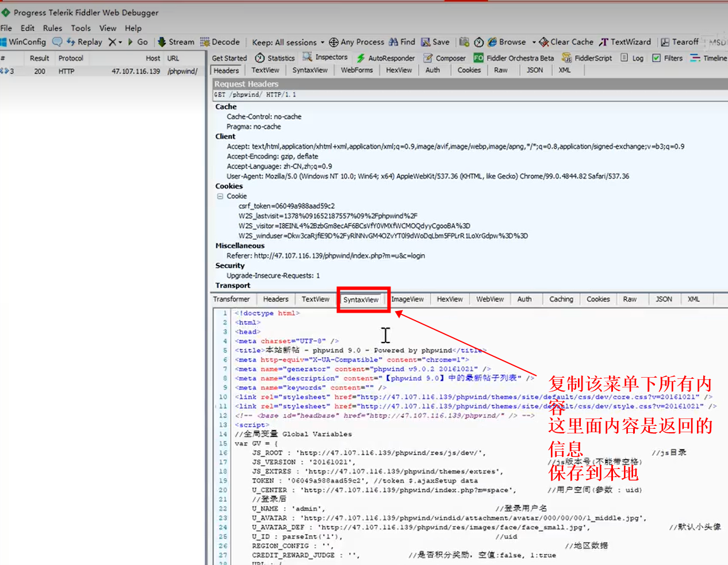This screenshot has width=728, height=565.
Task: Click Clear Cache in toolbar
Action: [x=566, y=42]
